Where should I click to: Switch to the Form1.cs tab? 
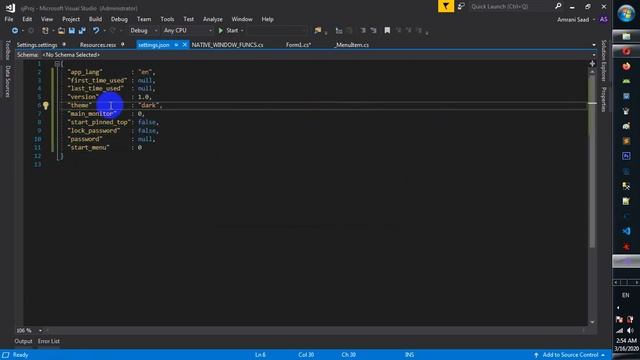298,45
